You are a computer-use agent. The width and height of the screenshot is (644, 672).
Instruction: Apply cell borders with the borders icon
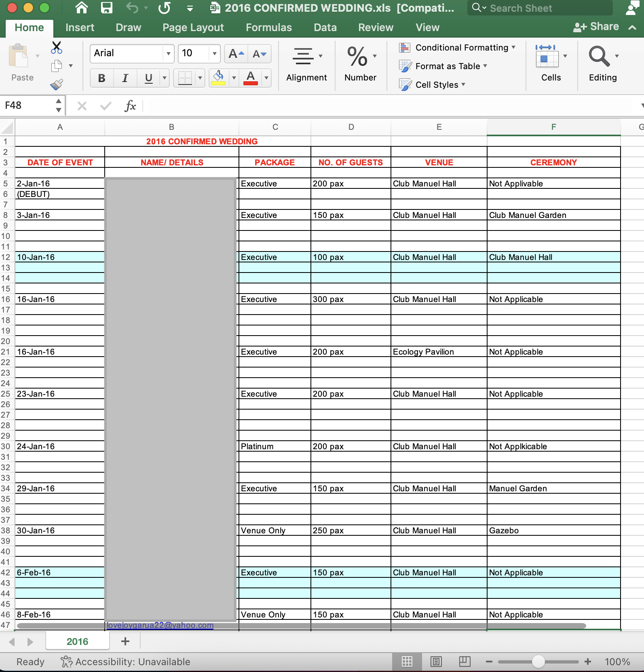185,78
